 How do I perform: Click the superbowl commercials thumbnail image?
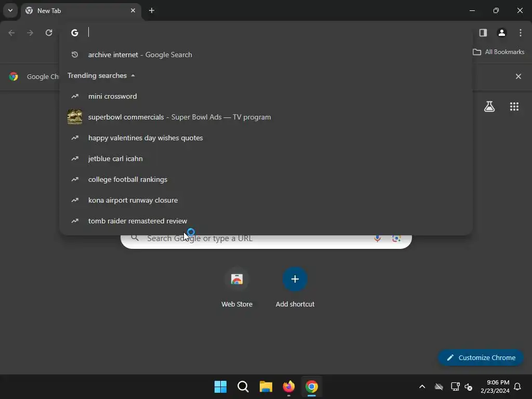pos(75,117)
